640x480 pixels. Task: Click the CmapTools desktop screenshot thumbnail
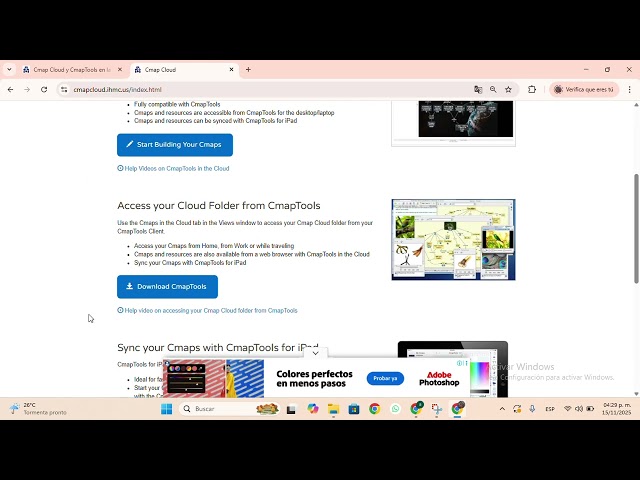pos(453,240)
